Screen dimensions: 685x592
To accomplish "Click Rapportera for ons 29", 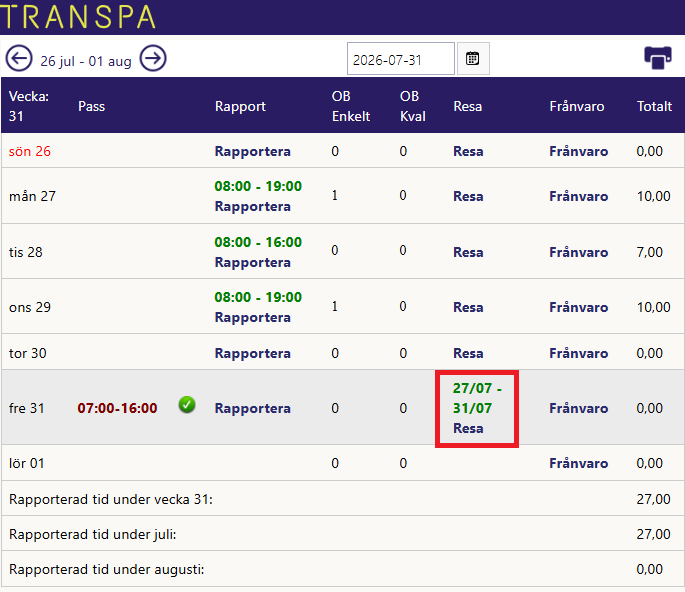I will coord(253,317).
